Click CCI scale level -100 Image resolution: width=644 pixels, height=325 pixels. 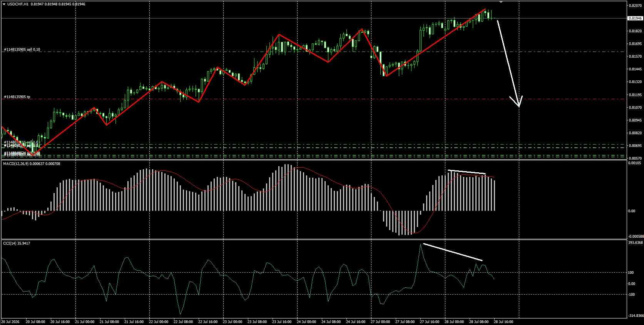[632, 295]
